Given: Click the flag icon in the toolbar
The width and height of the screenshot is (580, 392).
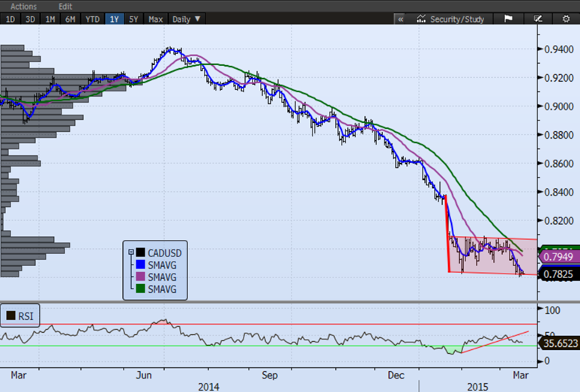Looking at the screenshot, I should coord(507,19).
